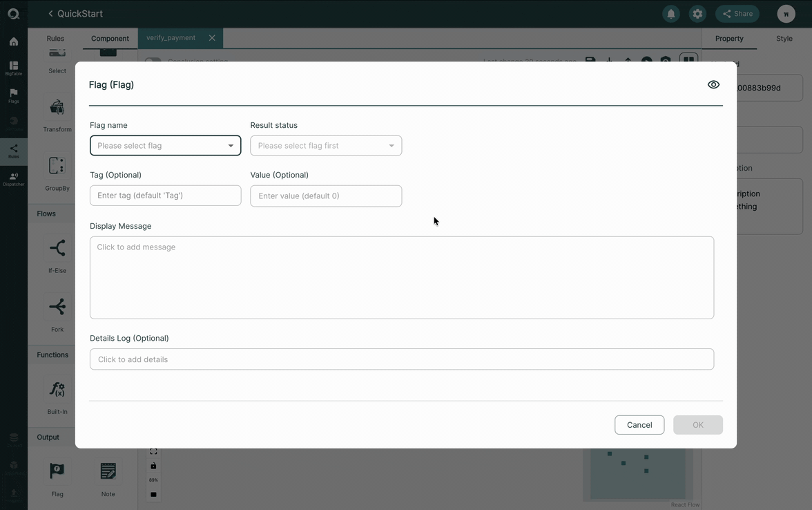The image size is (812, 510).
Task: Click into the Display Message text area
Action: (x=402, y=278)
